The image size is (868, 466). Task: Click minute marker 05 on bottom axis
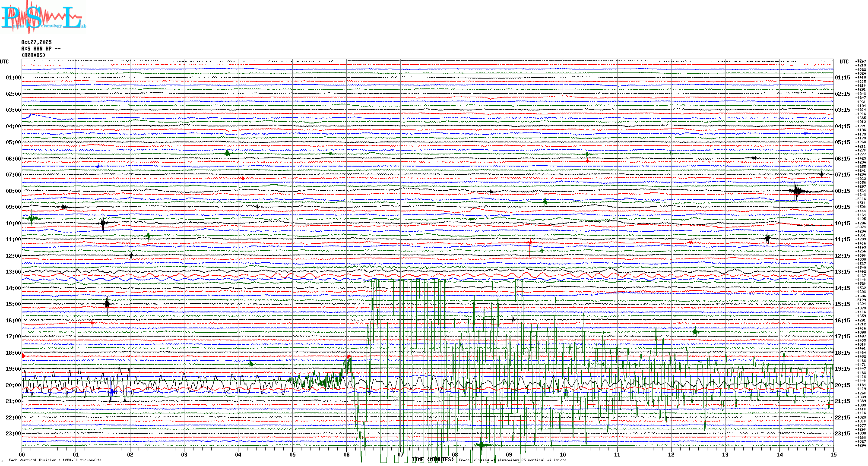point(292,454)
